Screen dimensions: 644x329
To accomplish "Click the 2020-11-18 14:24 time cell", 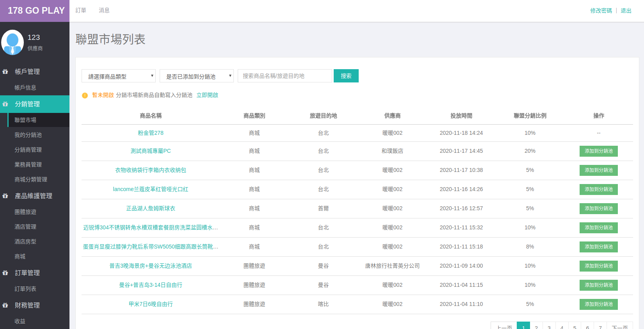I will pyautogui.click(x=461, y=133).
